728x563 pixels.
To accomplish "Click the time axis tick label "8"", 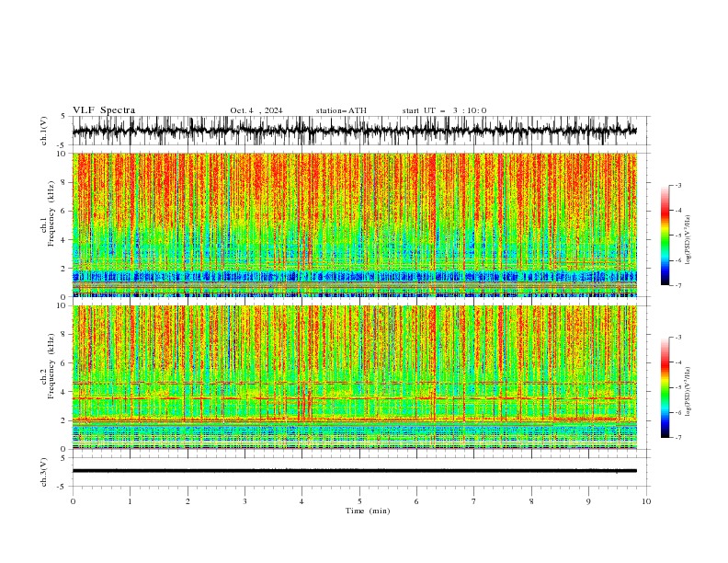I will (x=531, y=501).
